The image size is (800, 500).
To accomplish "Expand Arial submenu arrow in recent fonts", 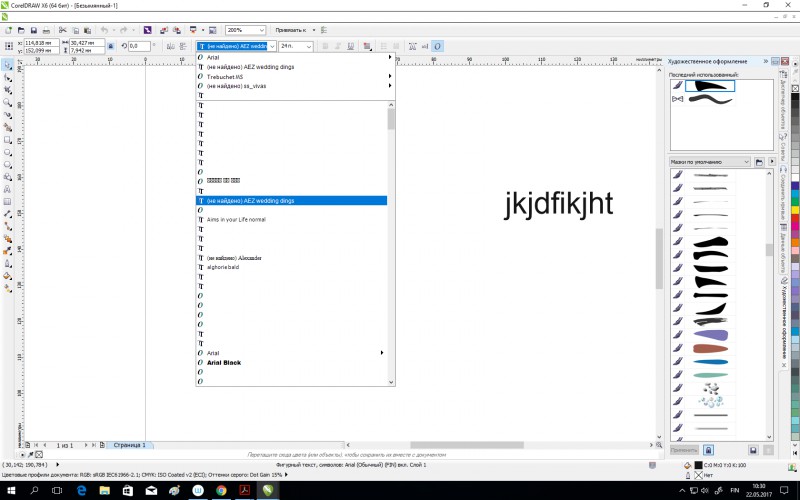I will [390, 57].
